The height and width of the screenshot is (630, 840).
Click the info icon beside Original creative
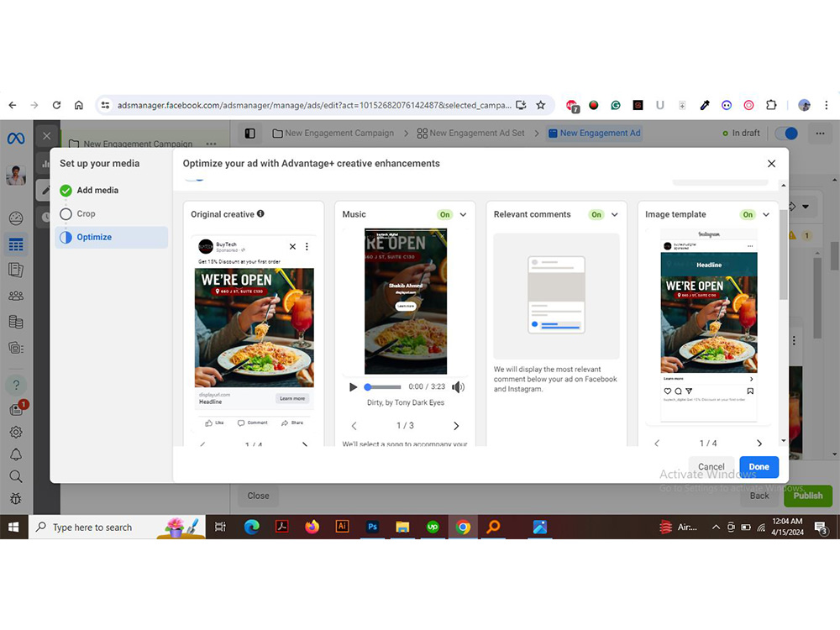point(260,213)
